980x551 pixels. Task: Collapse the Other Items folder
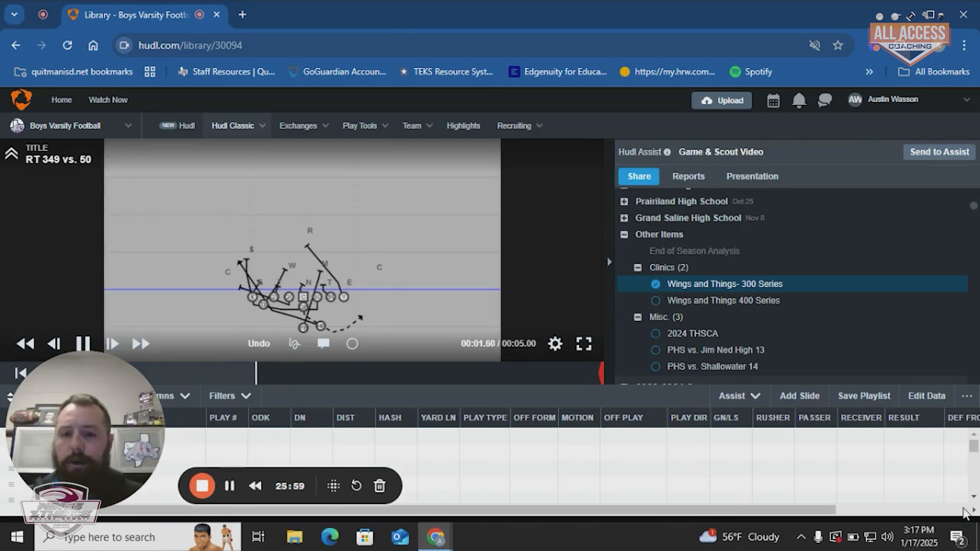[x=624, y=235]
